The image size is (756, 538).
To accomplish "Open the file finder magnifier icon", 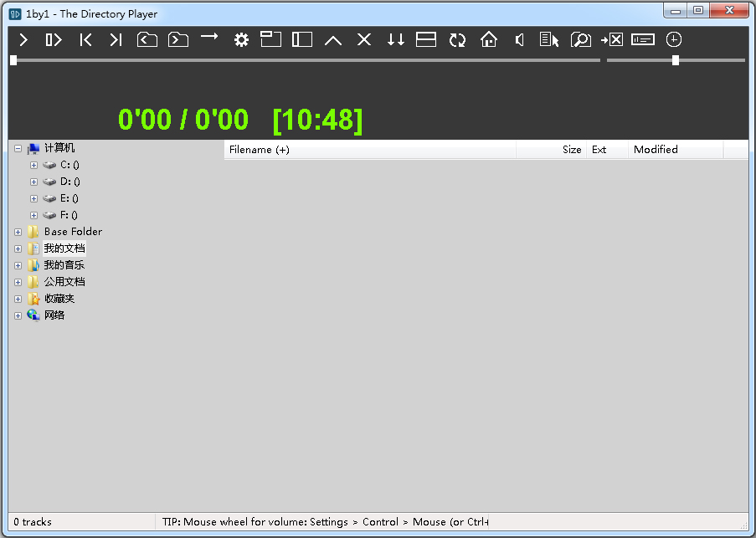I will tap(580, 39).
